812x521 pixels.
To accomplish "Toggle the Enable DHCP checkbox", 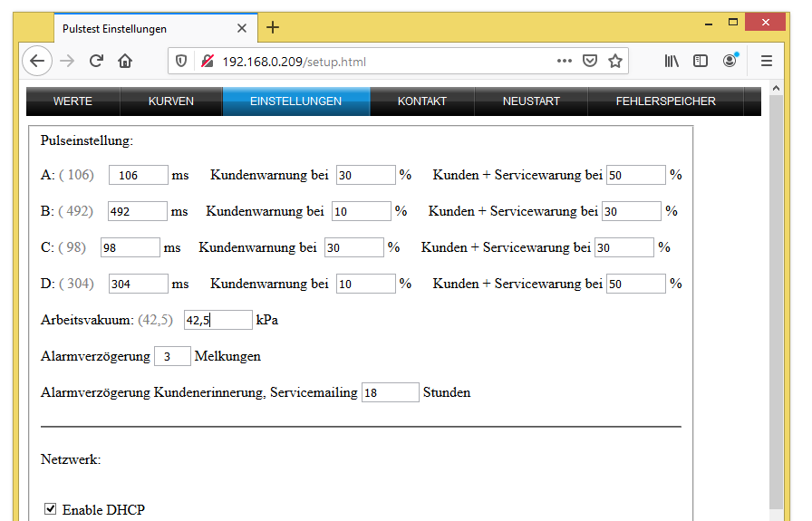I will 50,509.
